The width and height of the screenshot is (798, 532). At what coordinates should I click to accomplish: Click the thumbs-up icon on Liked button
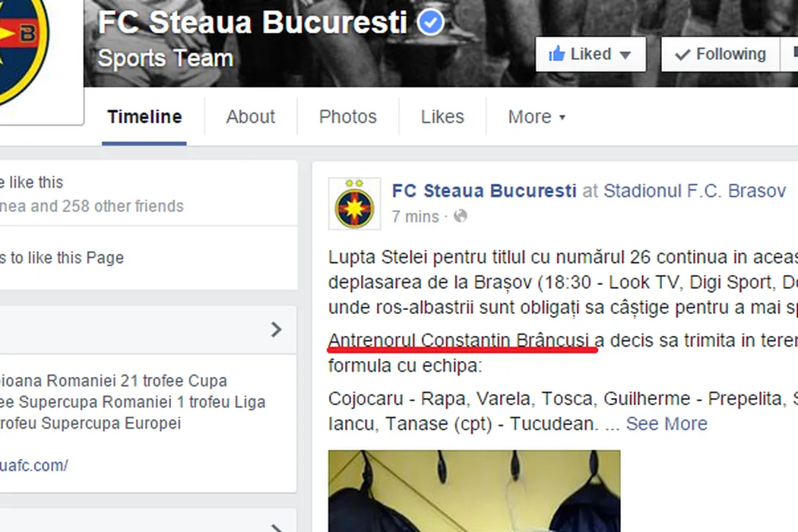[x=556, y=54]
